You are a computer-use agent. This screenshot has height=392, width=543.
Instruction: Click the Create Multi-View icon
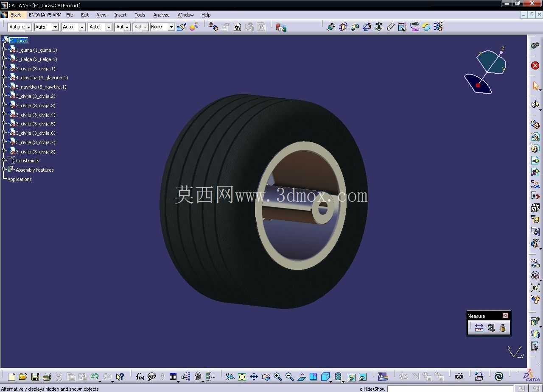tap(313, 377)
